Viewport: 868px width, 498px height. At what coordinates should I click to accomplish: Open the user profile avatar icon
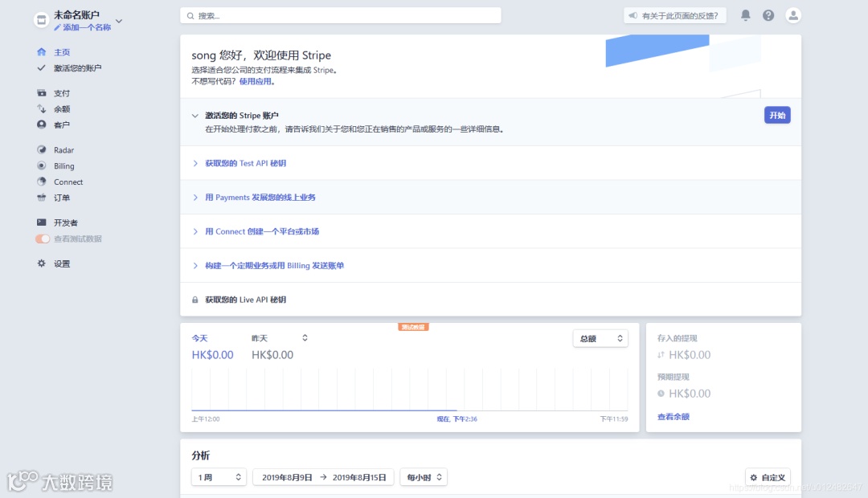point(793,15)
